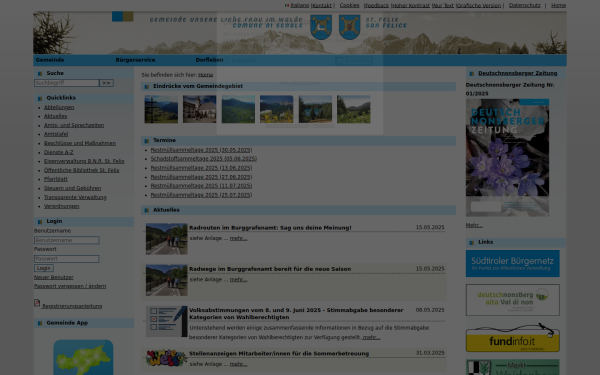Go to Home in top bar
The image size is (600, 375).
click(x=558, y=5)
